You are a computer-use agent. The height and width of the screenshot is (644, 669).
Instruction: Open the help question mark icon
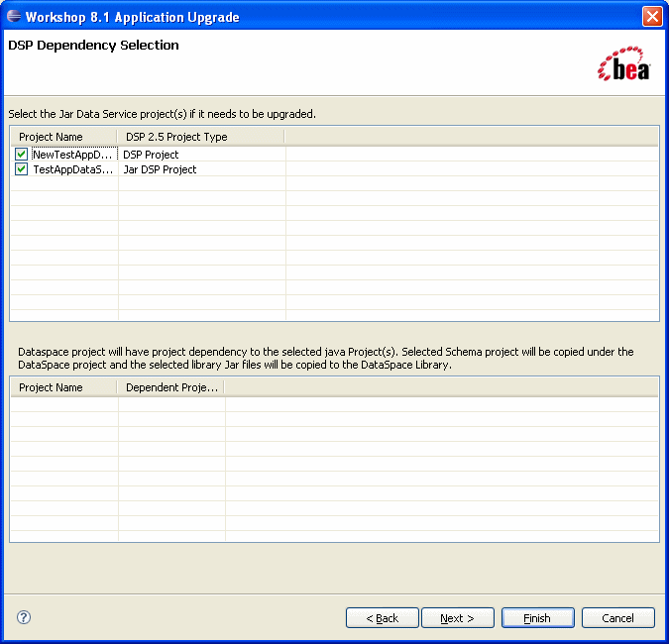point(24,617)
